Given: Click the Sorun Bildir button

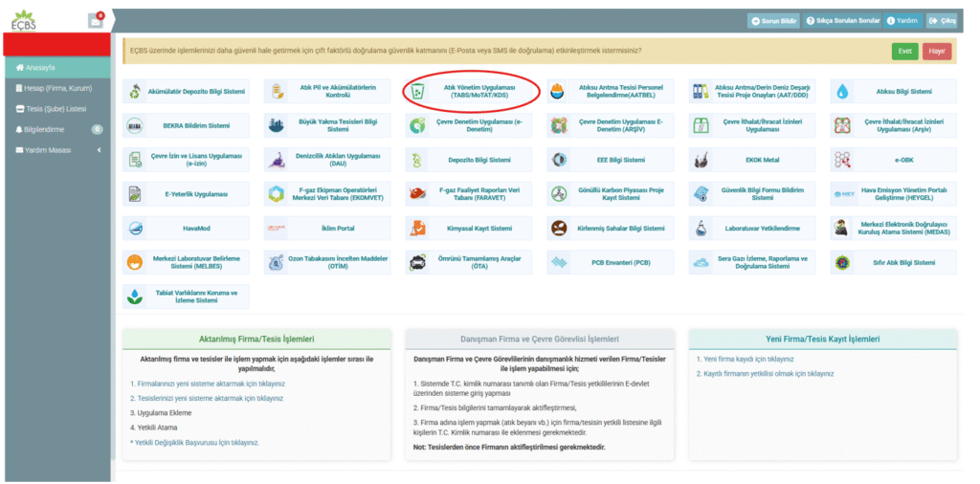Looking at the screenshot, I should tap(774, 20).
